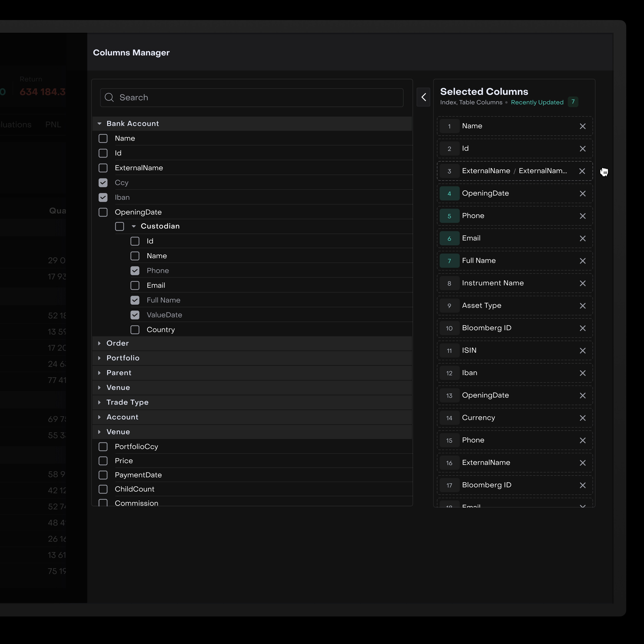Click collapse panel chevron arrow button
This screenshot has width=644, height=644.
pos(423,97)
